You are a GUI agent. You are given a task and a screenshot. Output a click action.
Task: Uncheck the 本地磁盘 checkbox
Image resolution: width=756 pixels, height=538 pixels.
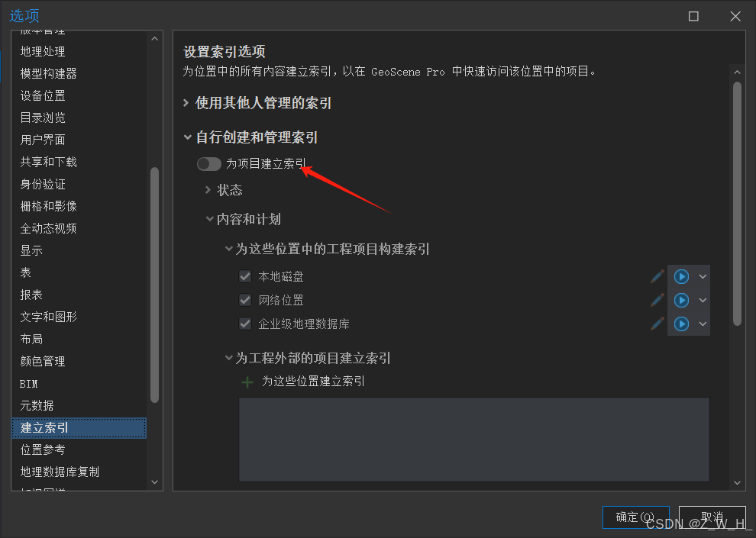pyautogui.click(x=245, y=276)
